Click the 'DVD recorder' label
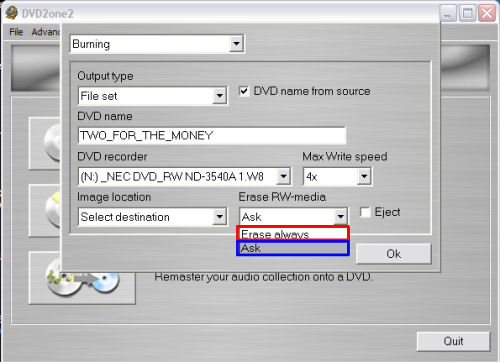 (112, 157)
